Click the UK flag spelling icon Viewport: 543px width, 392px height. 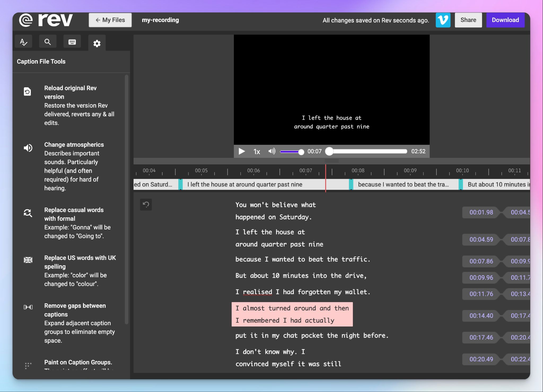(x=28, y=260)
